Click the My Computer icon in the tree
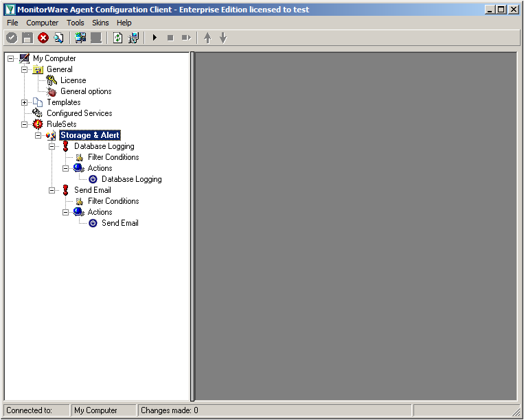Viewport: 524px width, 420px height. 25,58
